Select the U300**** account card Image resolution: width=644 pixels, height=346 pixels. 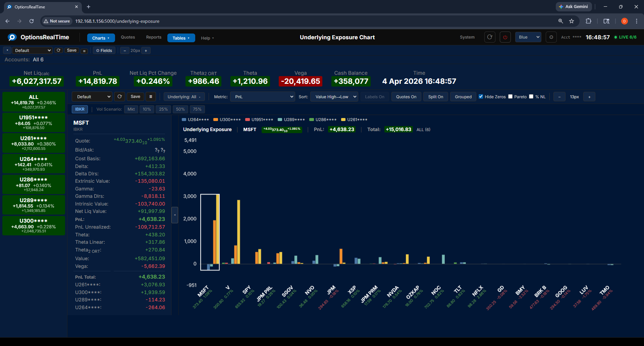tap(34, 226)
